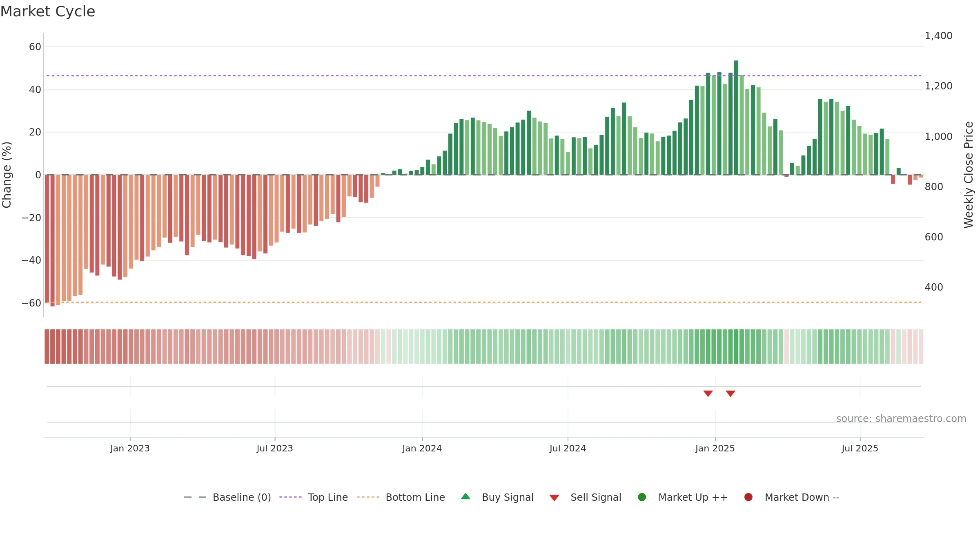
Task: Click the red Sell Signal triangle in legend
Action: point(554,498)
